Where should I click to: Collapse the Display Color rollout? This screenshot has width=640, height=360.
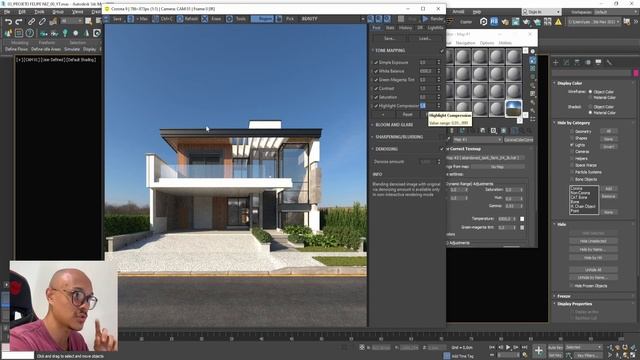coord(569,83)
